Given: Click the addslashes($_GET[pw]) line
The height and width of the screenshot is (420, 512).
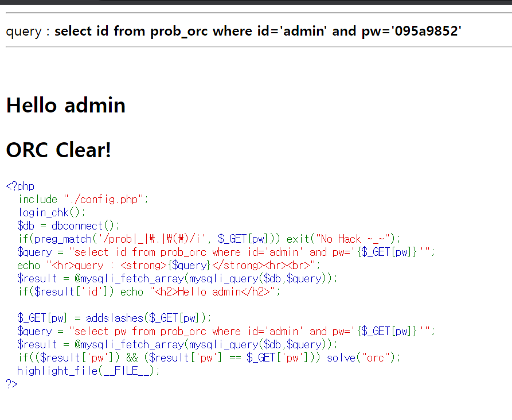Looking at the screenshot, I should pos(114,318).
